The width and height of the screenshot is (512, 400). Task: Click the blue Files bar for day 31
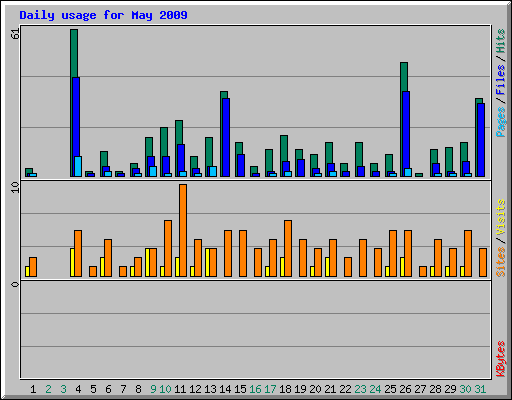point(481,140)
